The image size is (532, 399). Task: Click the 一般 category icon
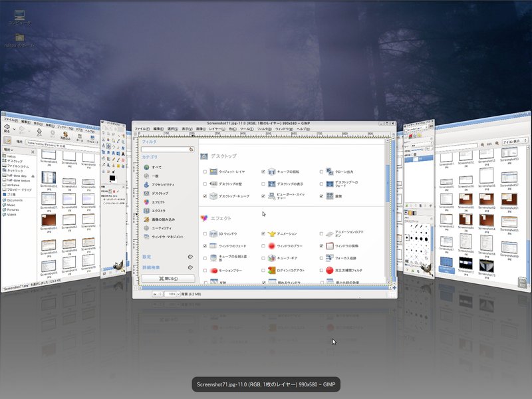click(146, 176)
